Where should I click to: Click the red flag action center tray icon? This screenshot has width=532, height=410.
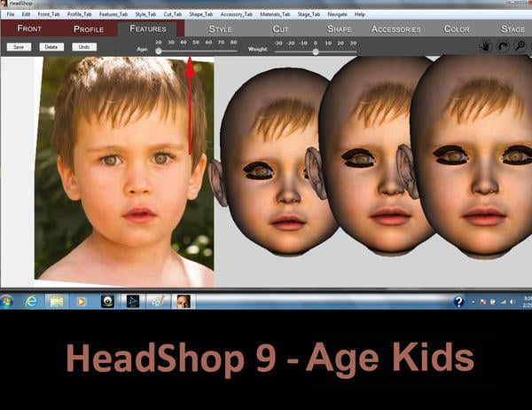point(483,302)
